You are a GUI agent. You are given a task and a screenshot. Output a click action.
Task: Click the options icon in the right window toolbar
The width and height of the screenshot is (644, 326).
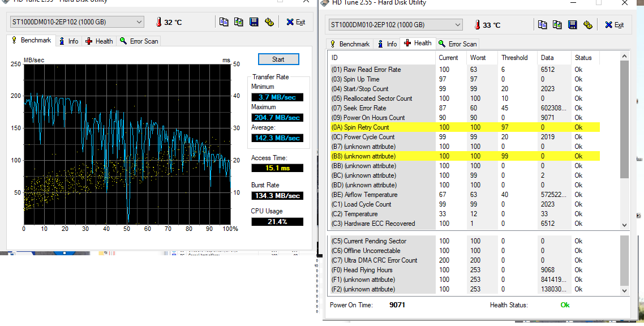point(587,25)
